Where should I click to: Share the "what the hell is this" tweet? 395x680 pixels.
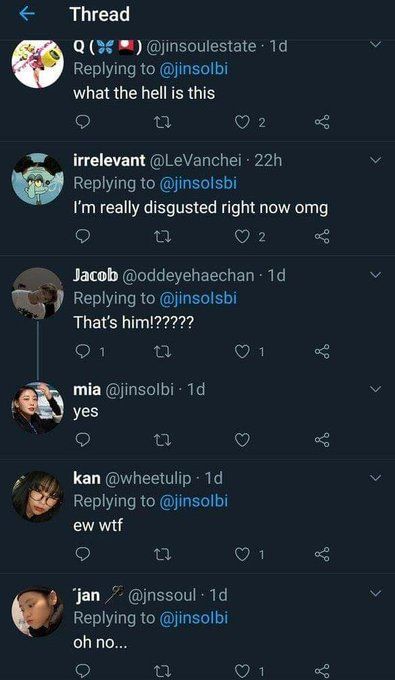[x=322, y=123]
